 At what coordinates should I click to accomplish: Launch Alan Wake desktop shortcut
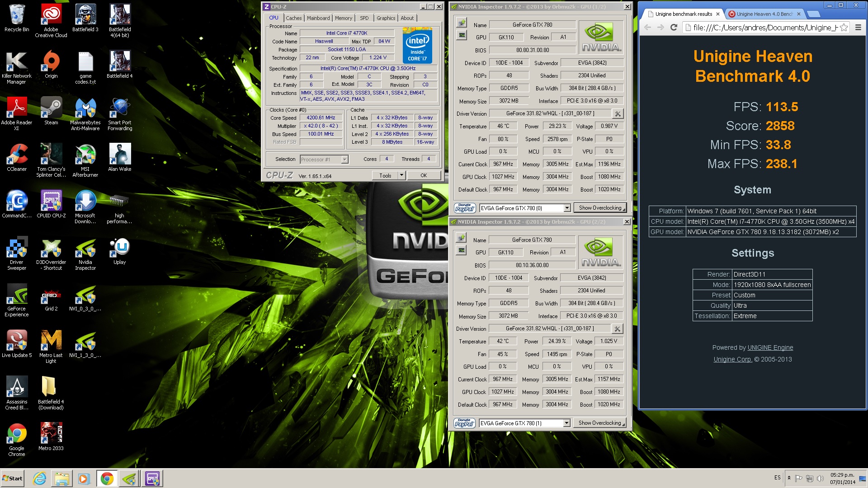click(120, 158)
